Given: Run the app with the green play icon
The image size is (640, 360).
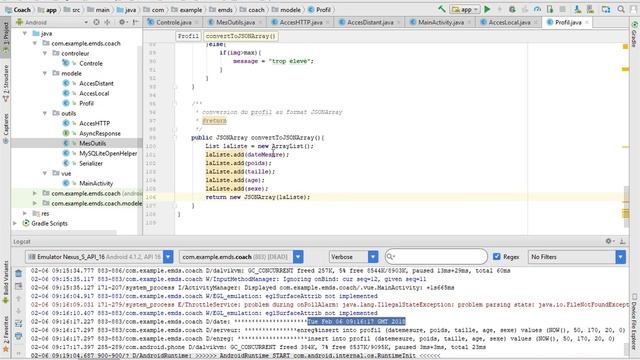Looking at the screenshot, I should [x=487, y=9].
